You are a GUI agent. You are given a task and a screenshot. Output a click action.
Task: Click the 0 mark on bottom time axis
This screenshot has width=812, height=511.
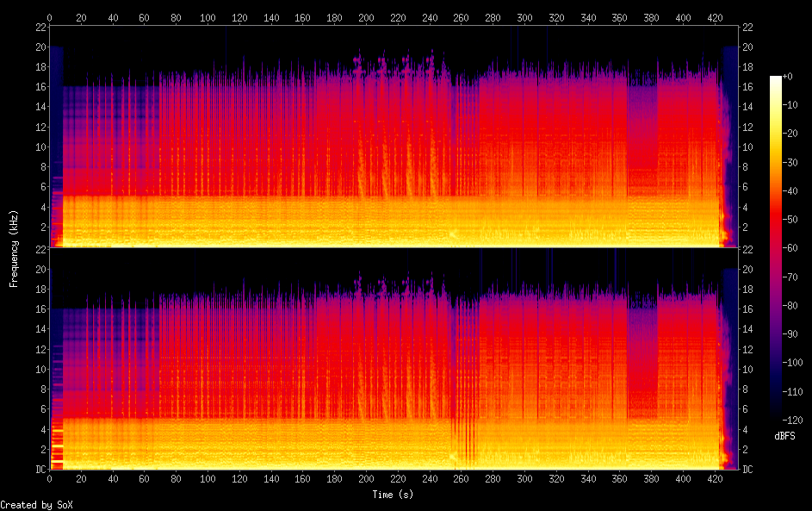coord(50,478)
